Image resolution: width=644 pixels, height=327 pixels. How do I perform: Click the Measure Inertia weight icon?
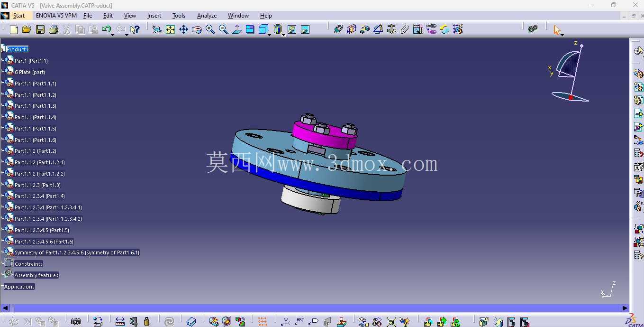point(146,321)
